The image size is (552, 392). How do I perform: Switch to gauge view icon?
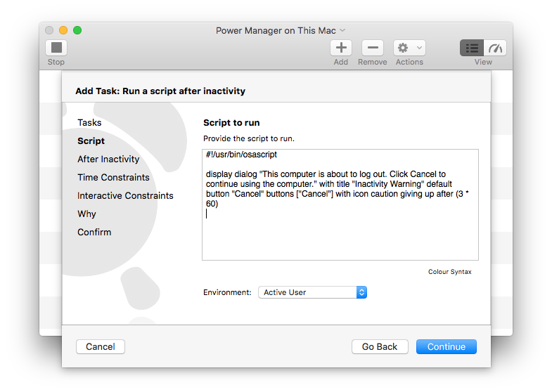click(496, 48)
